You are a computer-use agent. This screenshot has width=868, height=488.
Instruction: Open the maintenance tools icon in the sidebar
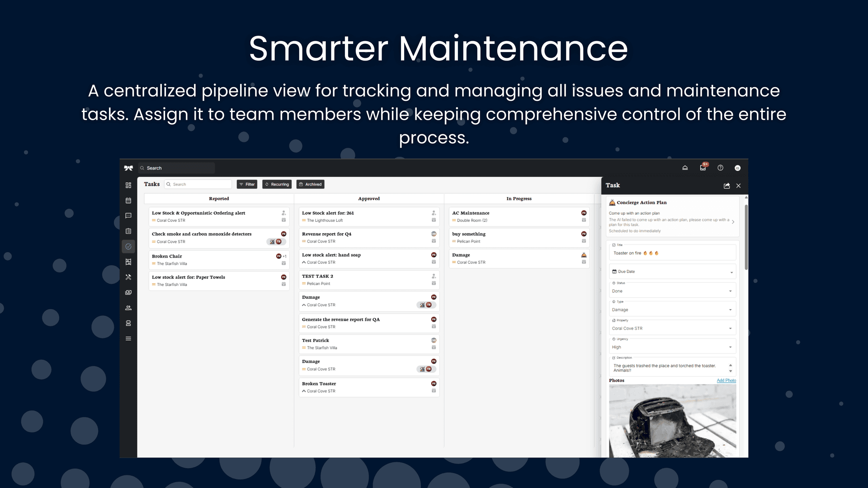click(128, 277)
